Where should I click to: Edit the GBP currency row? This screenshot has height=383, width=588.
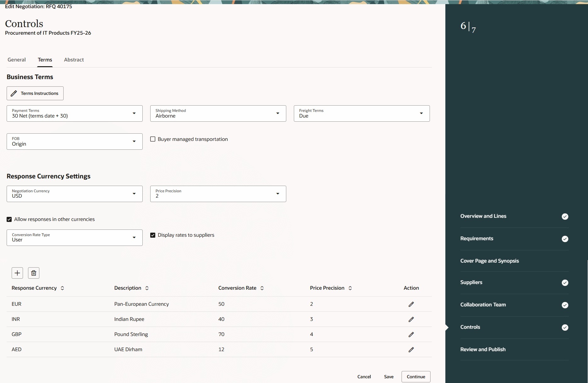pyautogui.click(x=411, y=334)
